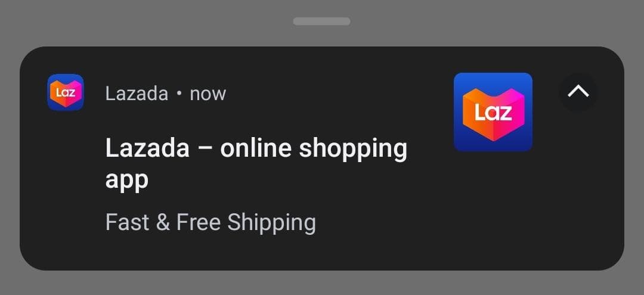
Task: Tap the 'Fast & Free Shipping' text
Action: pyautogui.click(x=210, y=222)
